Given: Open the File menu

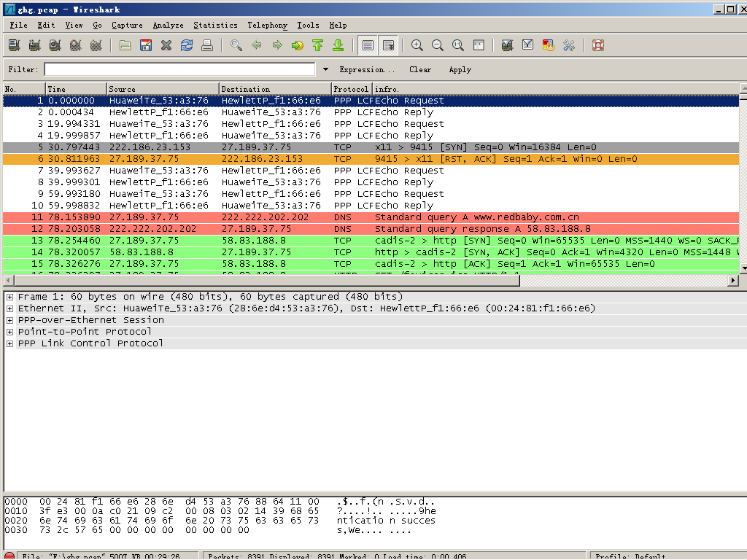Looking at the screenshot, I should click(x=18, y=26).
